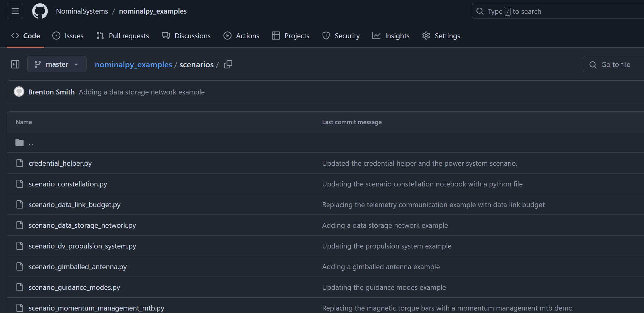Screen dimensions: 644x313
Task: Open commit 'Updating the propulsion system example'
Action: (387, 246)
